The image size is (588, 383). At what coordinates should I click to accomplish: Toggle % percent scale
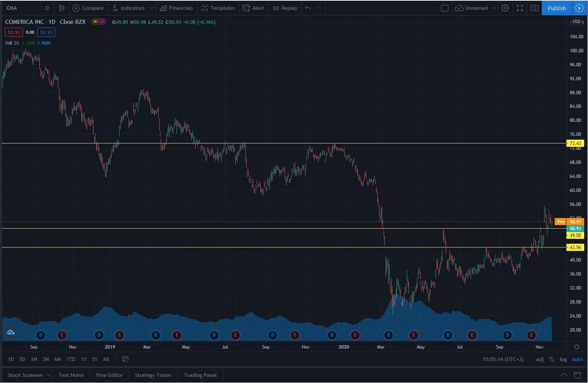coord(552,359)
